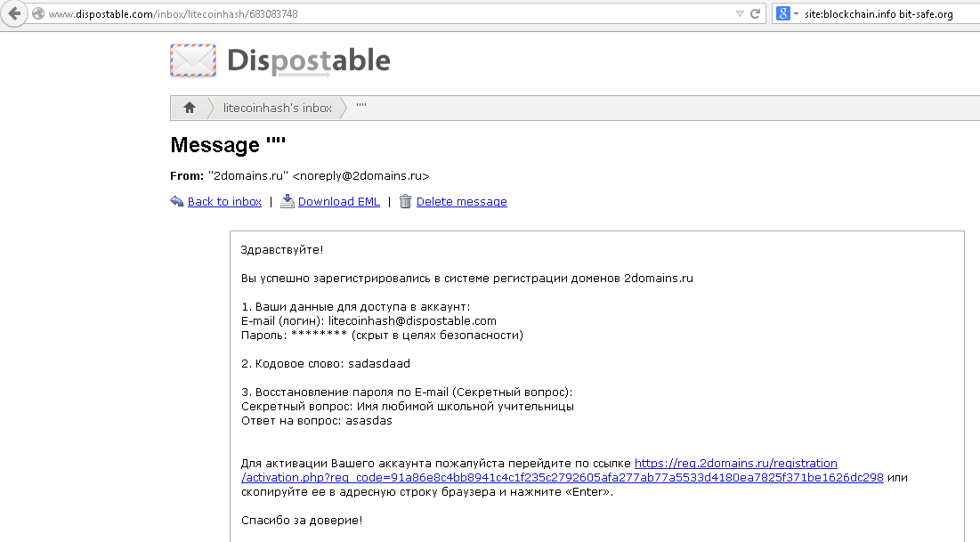Screen dimensions: 980x542
Task: Click the code word sadasdaad
Action: [x=379, y=363]
